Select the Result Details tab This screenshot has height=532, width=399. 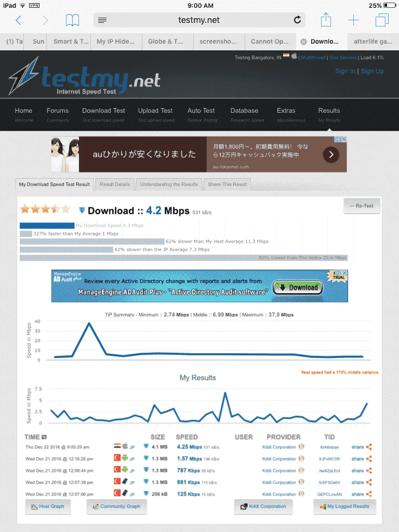[x=115, y=184]
